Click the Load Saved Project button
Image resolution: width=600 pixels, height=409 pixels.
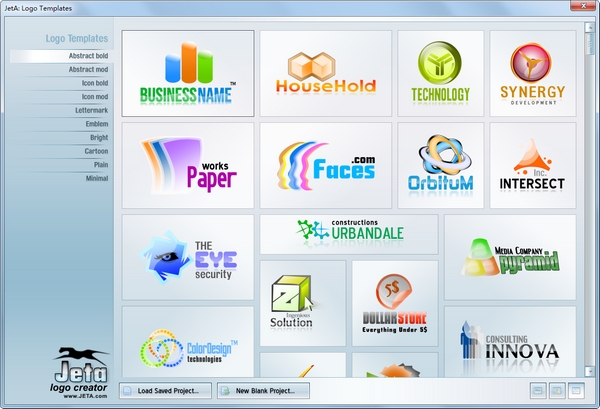165,391
